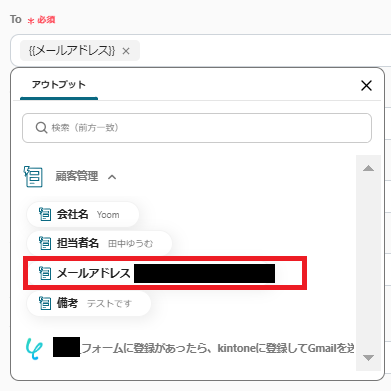This screenshot has height=391, width=391.
Task: Click the icon on the メールアドレス chip
Action: coord(45,273)
